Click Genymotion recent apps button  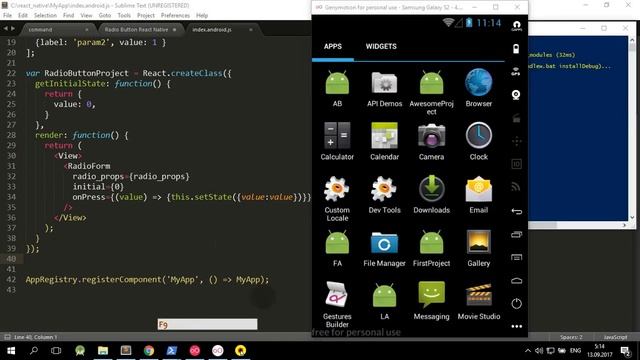516,234
